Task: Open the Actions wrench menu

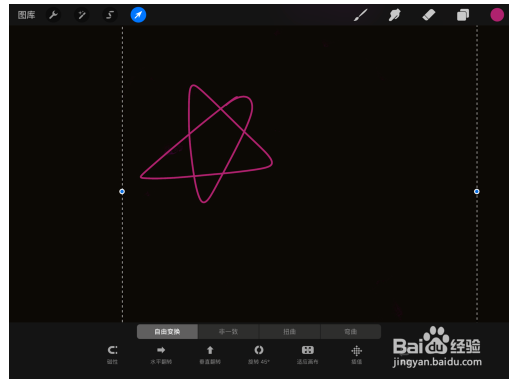Action: point(53,15)
